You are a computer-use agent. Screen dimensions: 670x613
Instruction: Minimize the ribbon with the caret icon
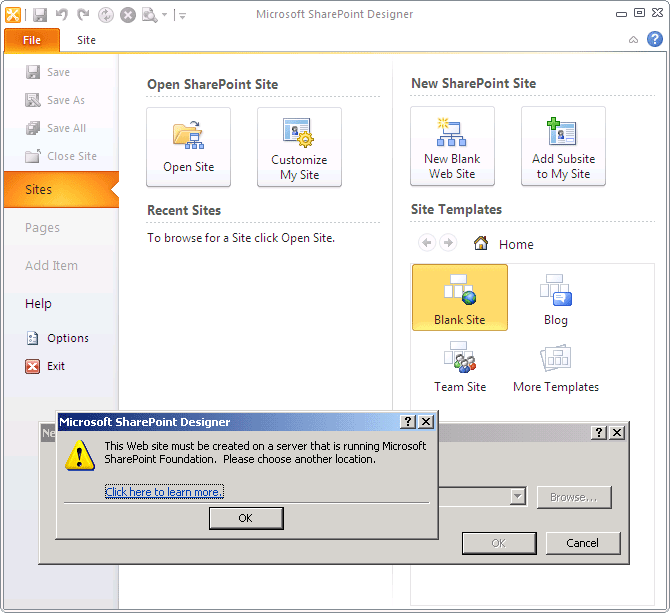(x=633, y=40)
